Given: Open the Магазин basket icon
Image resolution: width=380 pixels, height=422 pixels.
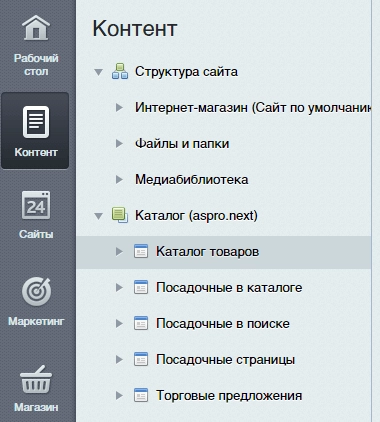Looking at the screenshot, I should 36,379.
